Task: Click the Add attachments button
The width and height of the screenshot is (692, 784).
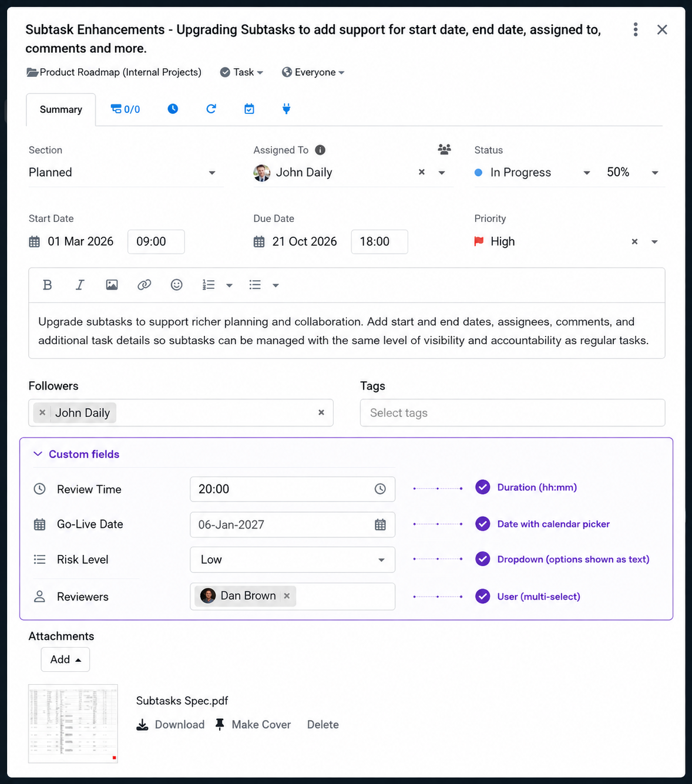Action: point(65,659)
